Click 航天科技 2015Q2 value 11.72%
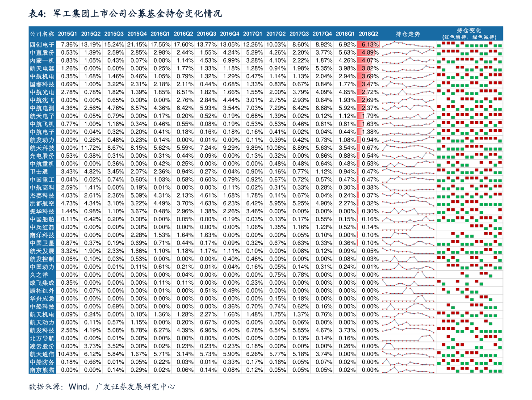This screenshot has height=400, width=532. (91, 147)
